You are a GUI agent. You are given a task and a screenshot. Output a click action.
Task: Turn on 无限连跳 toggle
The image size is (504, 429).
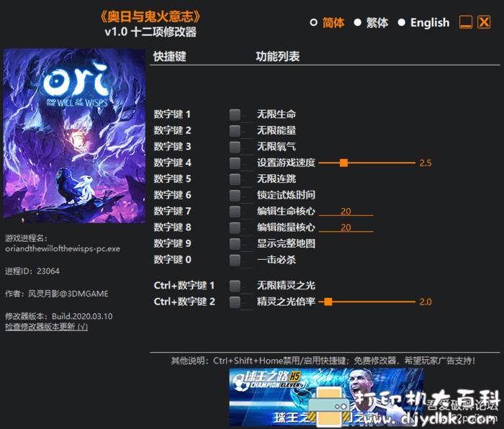tap(235, 179)
